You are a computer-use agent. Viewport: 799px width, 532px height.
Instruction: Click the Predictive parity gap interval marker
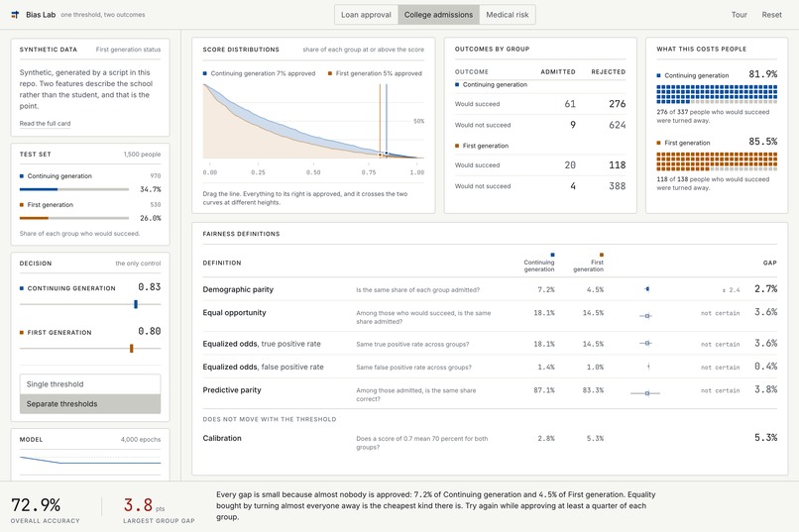pyautogui.click(x=645, y=393)
